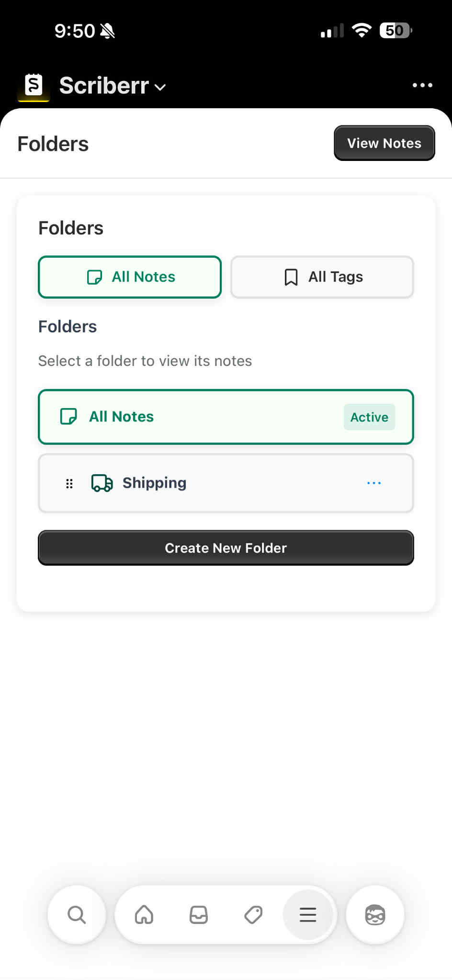The width and height of the screenshot is (452, 980).
Task: Open the inbox tray icon
Action: coord(199,915)
